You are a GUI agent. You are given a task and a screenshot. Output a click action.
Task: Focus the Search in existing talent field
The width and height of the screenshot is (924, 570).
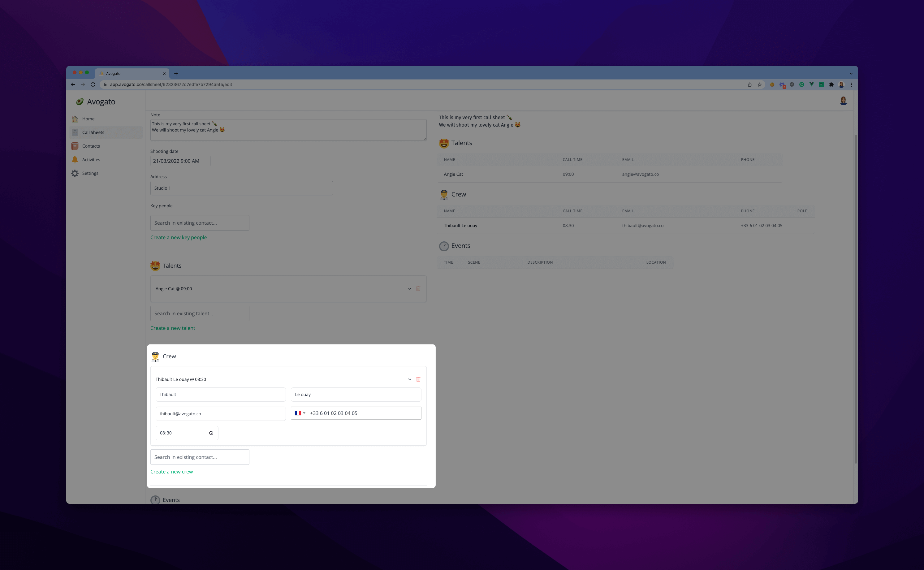tap(199, 313)
